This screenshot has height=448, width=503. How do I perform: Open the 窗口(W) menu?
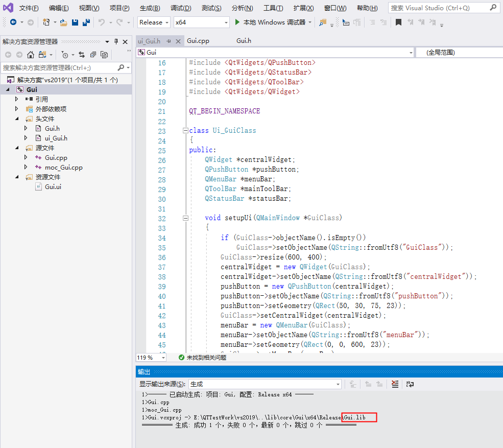[x=335, y=8]
